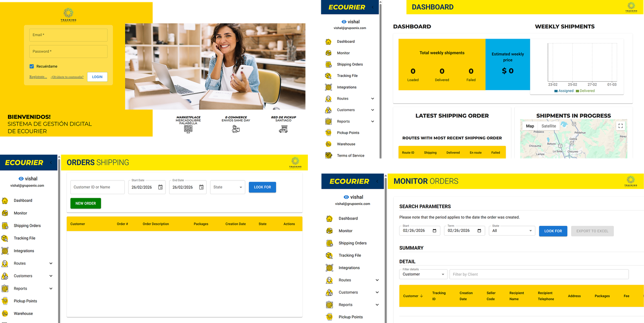
Task: Click the Terms of Service sidebar icon
Action: (328, 155)
